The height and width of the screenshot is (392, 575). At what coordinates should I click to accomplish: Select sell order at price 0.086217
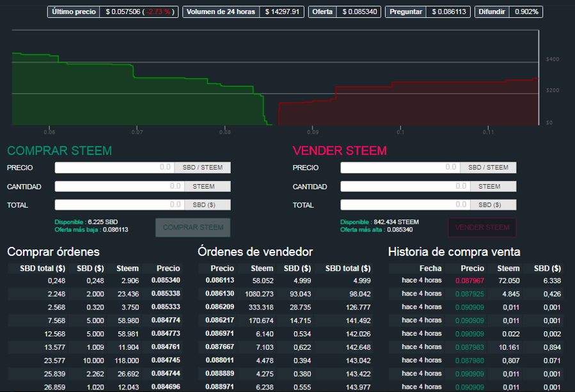tap(285, 320)
